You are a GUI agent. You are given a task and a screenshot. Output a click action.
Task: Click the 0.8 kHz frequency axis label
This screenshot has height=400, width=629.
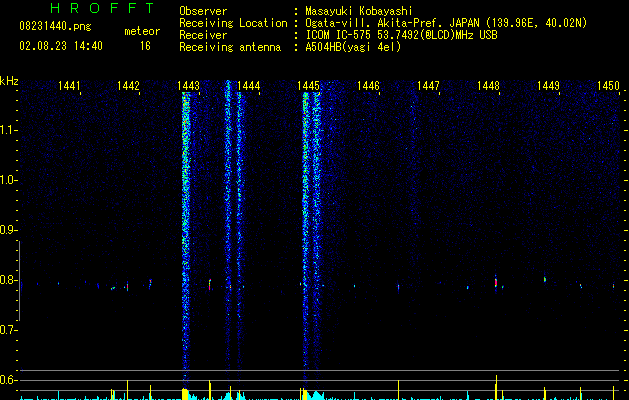(7, 280)
